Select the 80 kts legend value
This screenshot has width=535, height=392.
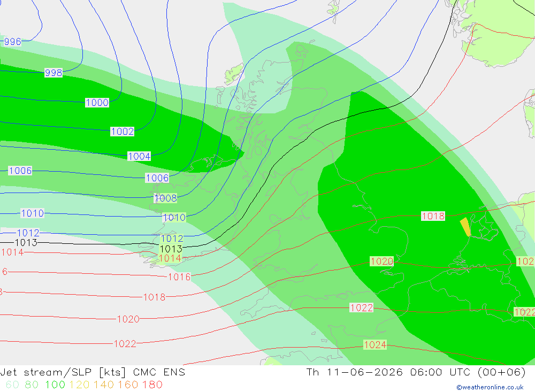click(32, 385)
